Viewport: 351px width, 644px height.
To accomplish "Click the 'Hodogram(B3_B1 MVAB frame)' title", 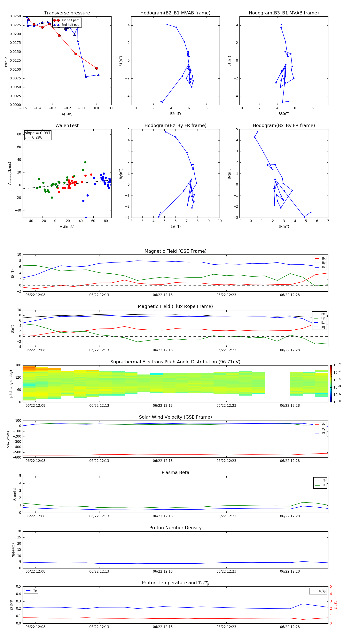I will [x=284, y=13].
